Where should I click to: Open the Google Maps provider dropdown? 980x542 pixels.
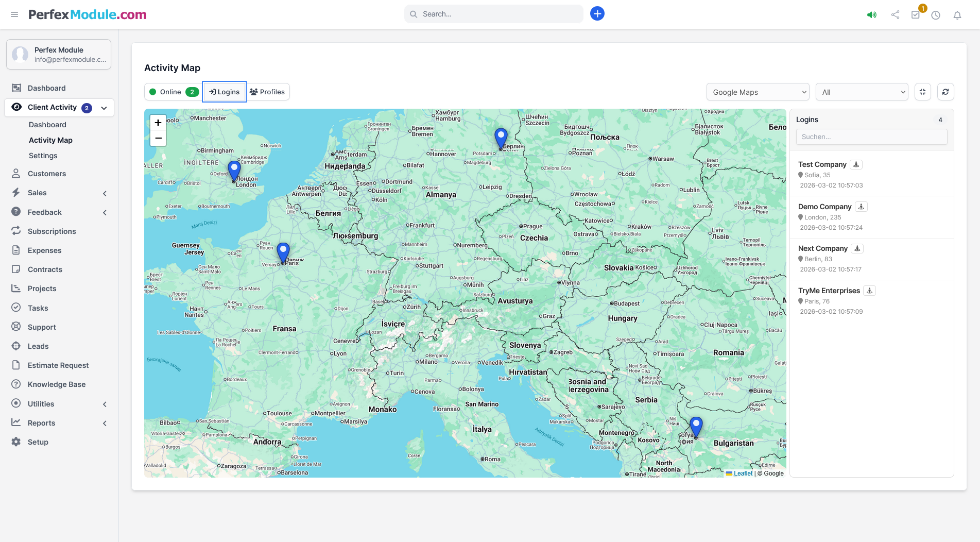point(758,92)
